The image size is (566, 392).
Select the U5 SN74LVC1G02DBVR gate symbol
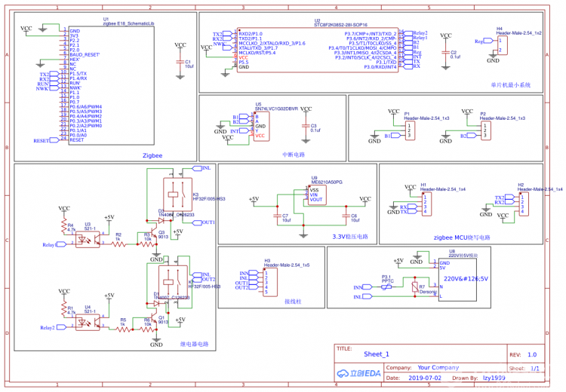coord(261,126)
